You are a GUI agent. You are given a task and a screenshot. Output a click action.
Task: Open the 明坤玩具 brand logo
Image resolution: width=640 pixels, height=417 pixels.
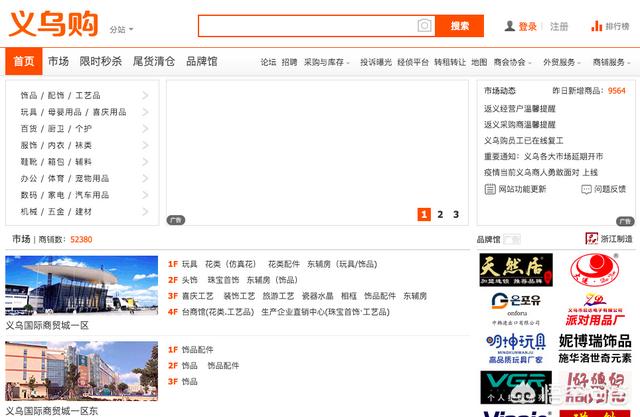coord(516,348)
